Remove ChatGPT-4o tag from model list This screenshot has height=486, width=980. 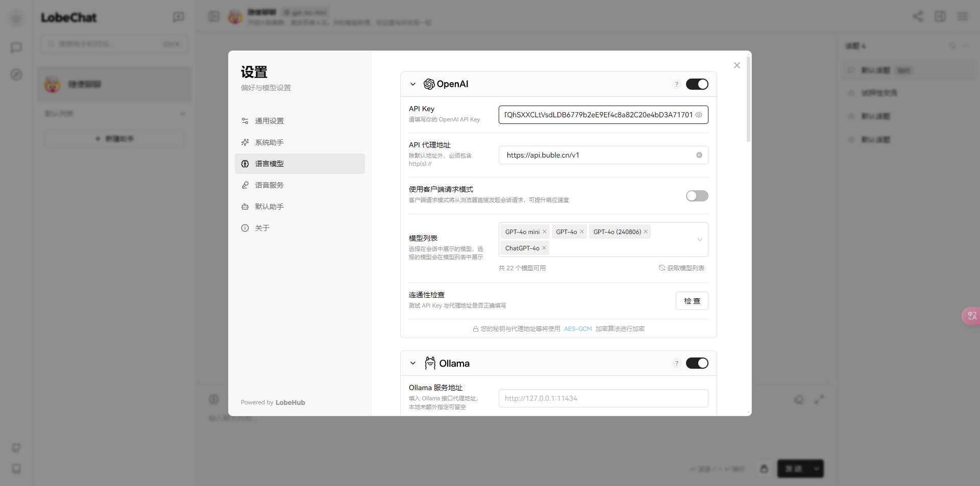[x=544, y=248]
